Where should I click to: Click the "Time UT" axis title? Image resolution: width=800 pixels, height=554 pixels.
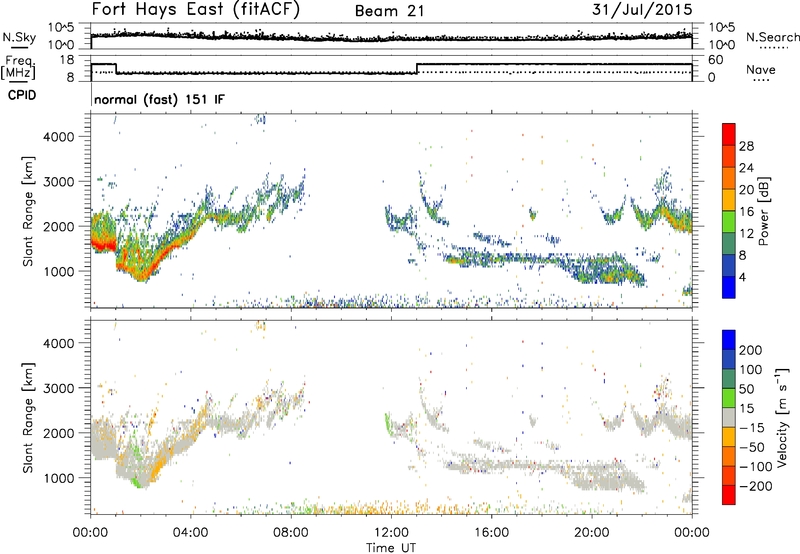[x=391, y=548]
